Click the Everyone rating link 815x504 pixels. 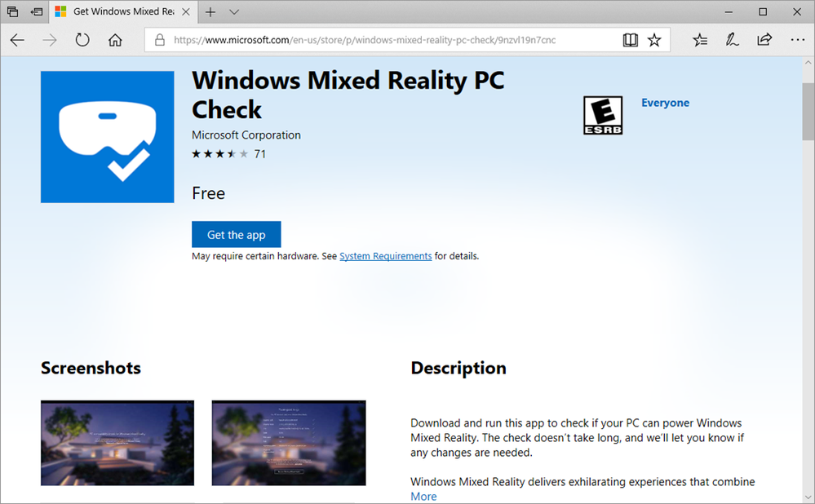(x=666, y=103)
